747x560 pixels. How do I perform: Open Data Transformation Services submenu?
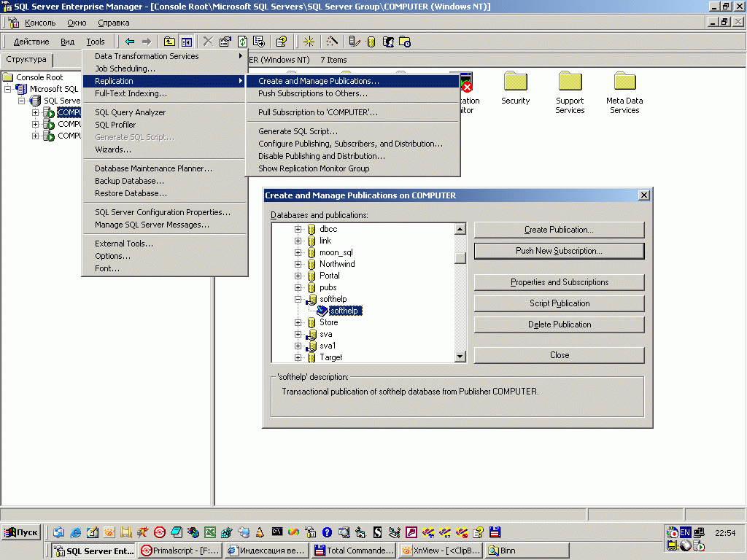[x=165, y=56]
